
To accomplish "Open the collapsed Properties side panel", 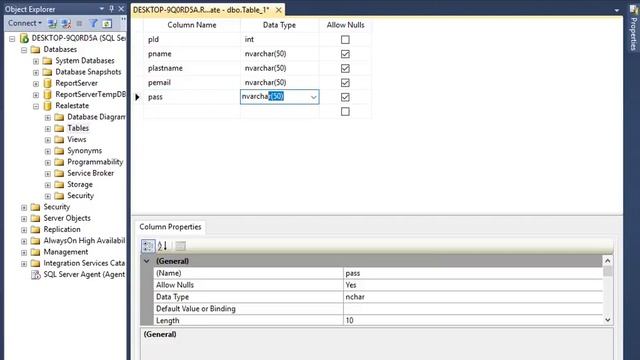I will coord(633,29).
